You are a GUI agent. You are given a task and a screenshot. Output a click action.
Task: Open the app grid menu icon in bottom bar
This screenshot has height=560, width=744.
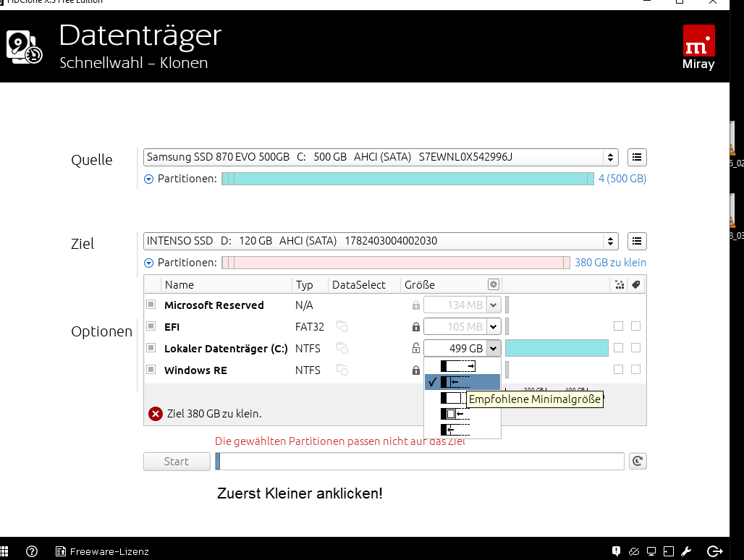pyautogui.click(x=4, y=551)
